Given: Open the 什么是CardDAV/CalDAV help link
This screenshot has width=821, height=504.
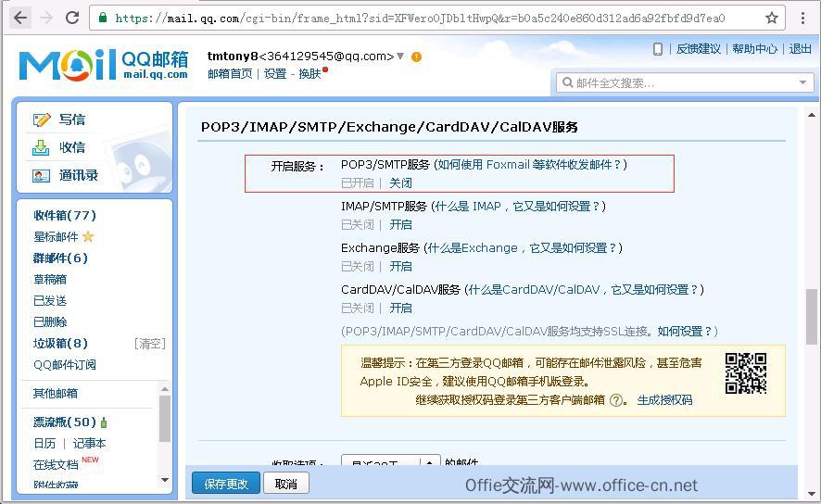Looking at the screenshot, I should (x=583, y=289).
